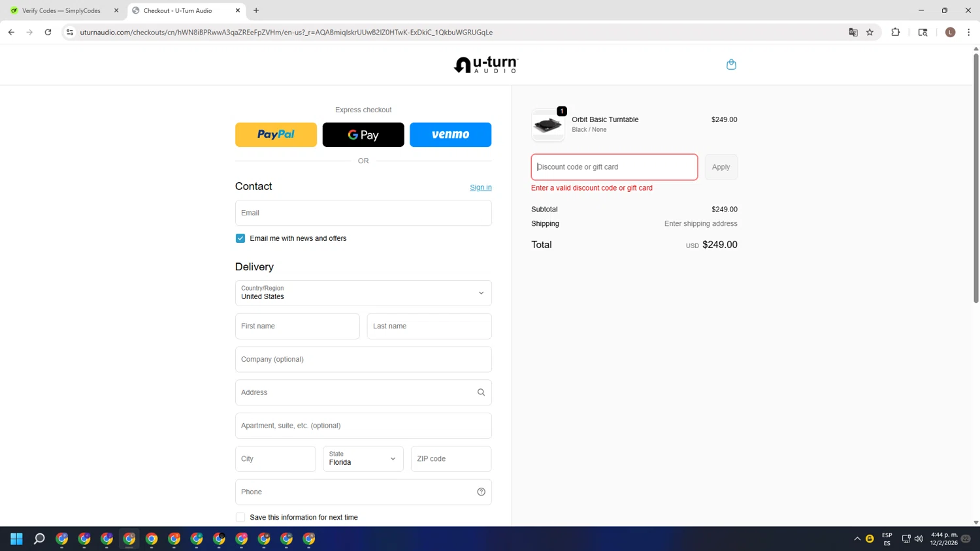Open the taskbar clock showing 4:44 p. m.
The image size is (980, 551).
pos(944,539)
